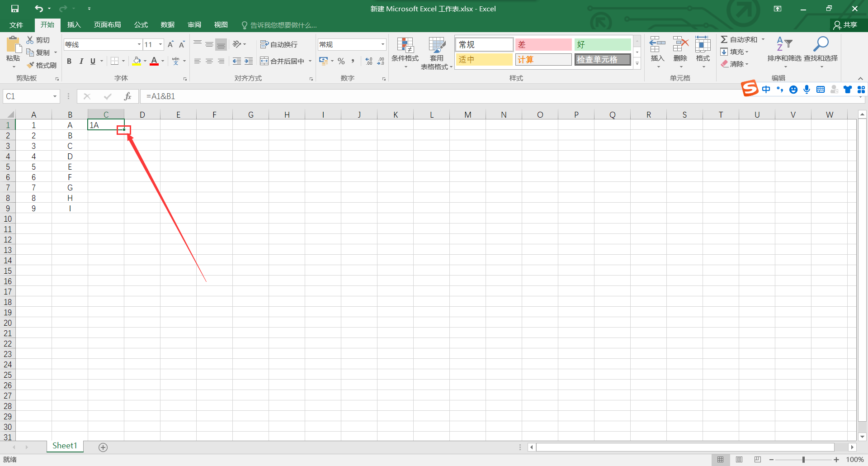Toggle Italic formatting
The width and height of the screenshot is (868, 466).
pyautogui.click(x=81, y=61)
